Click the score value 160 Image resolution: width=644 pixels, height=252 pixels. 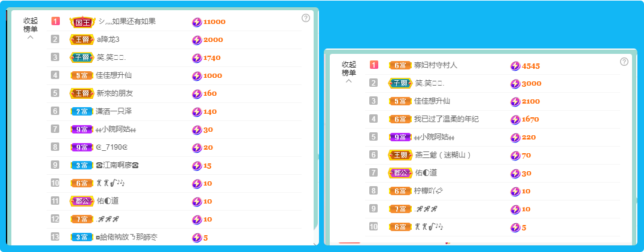click(x=210, y=93)
